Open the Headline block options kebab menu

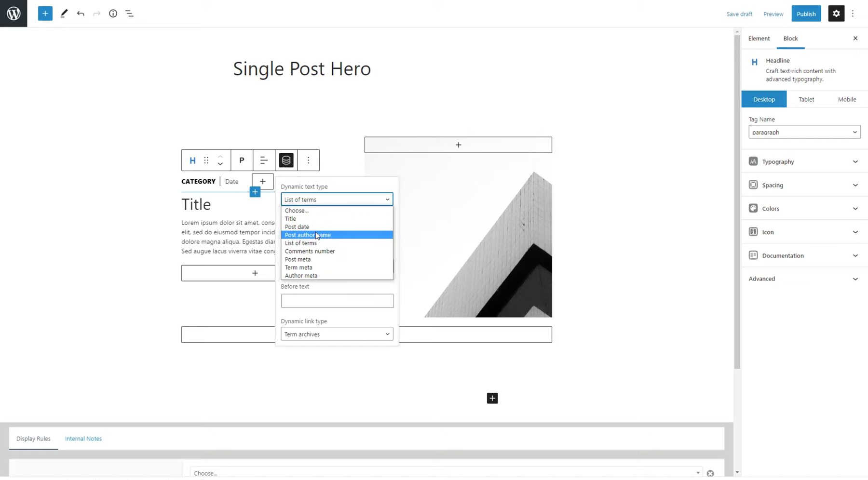[308, 160]
